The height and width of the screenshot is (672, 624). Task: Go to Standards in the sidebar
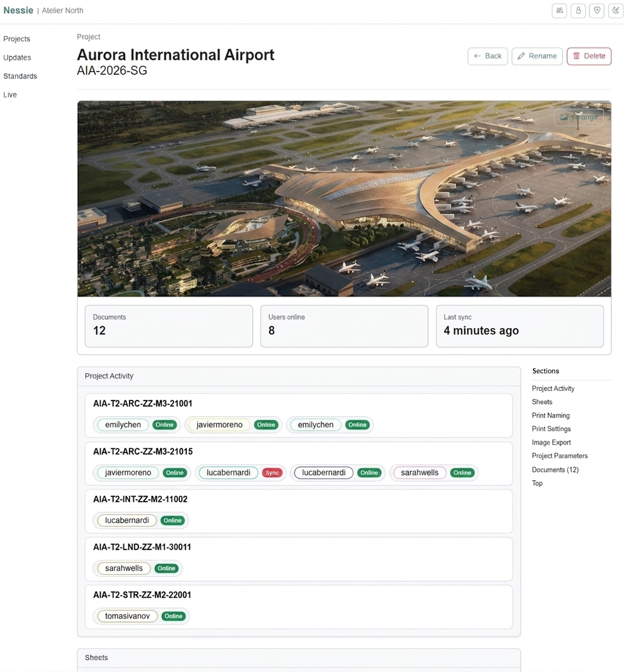coord(20,76)
